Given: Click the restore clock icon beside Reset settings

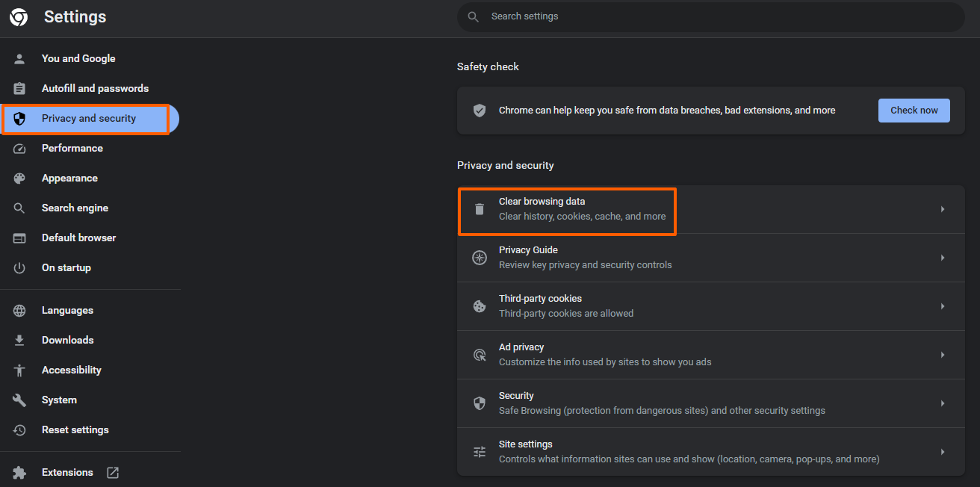Looking at the screenshot, I should point(19,429).
